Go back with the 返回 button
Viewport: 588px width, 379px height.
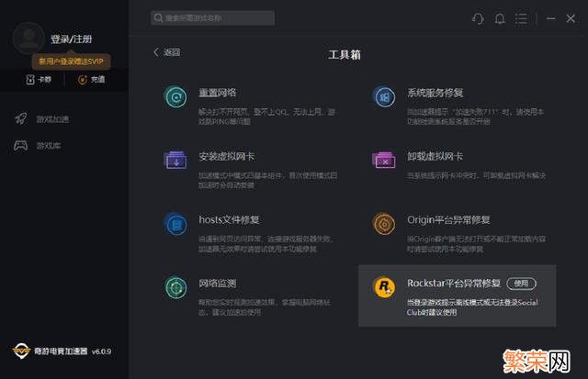pyautogui.click(x=167, y=52)
